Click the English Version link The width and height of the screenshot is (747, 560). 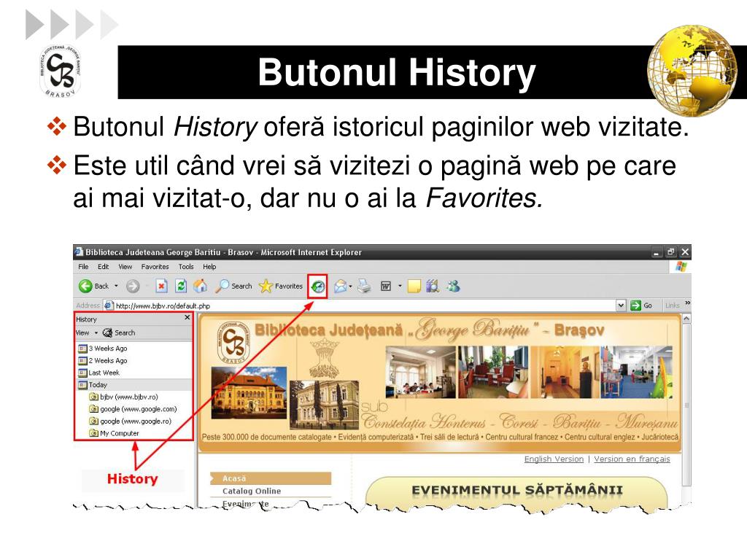pyautogui.click(x=554, y=459)
